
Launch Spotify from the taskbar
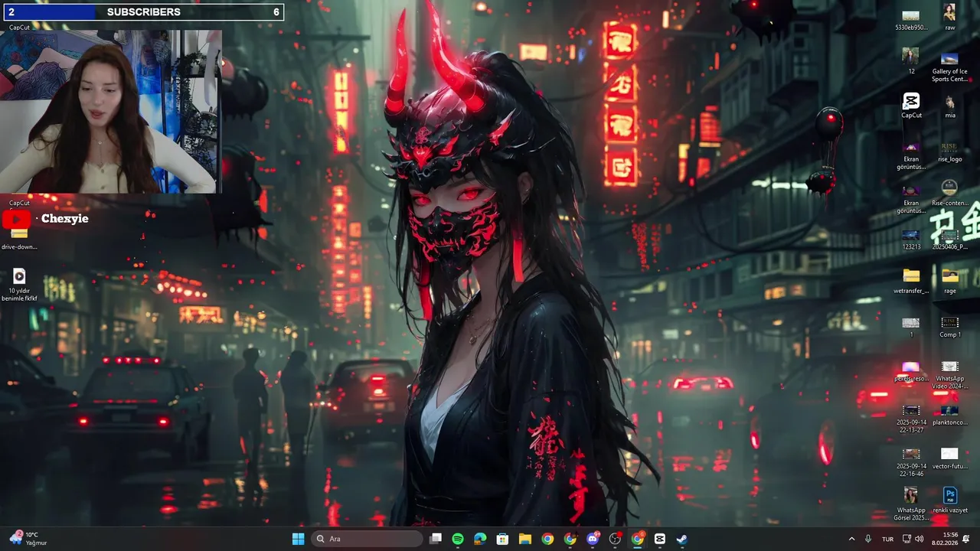458,539
